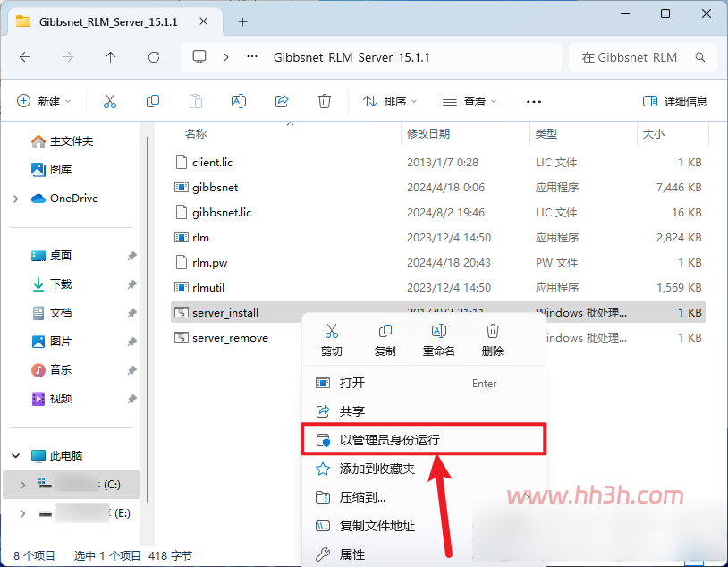
Task: Select 共享 in the context menu
Action: pyautogui.click(x=423, y=411)
